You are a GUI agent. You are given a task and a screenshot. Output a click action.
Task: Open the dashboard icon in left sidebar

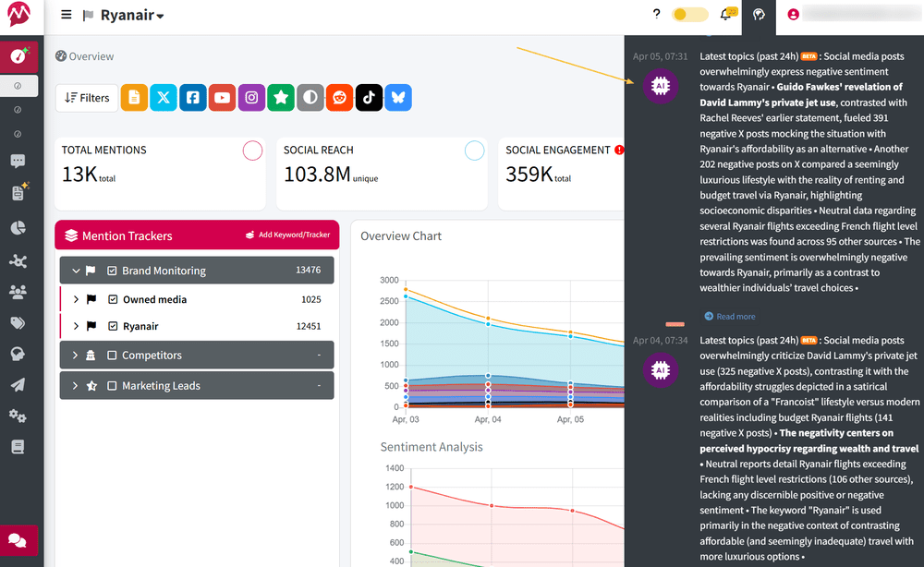[x=18, y=56]
